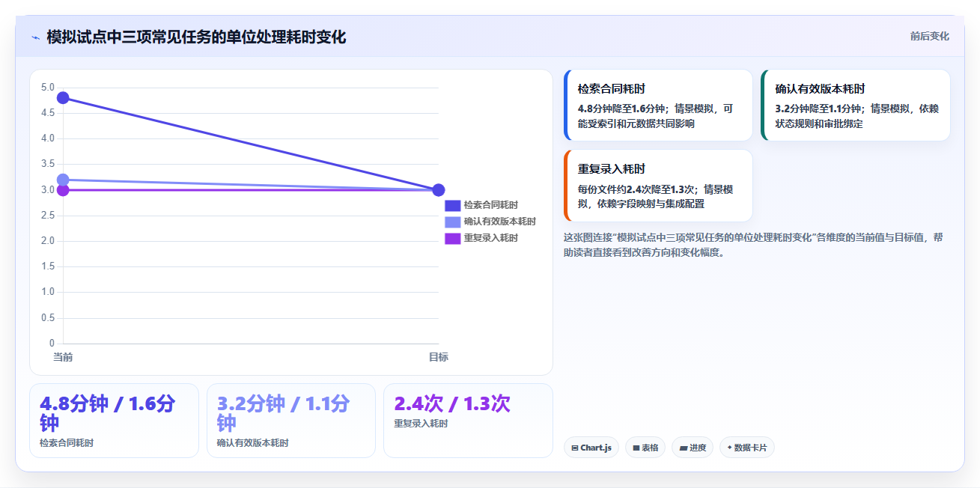Viewport: 980px width, 488px height.
Task: Click the header title 模拟试点中三项常见任务的单位处理耗时变化
Action: tap(196, 37)
